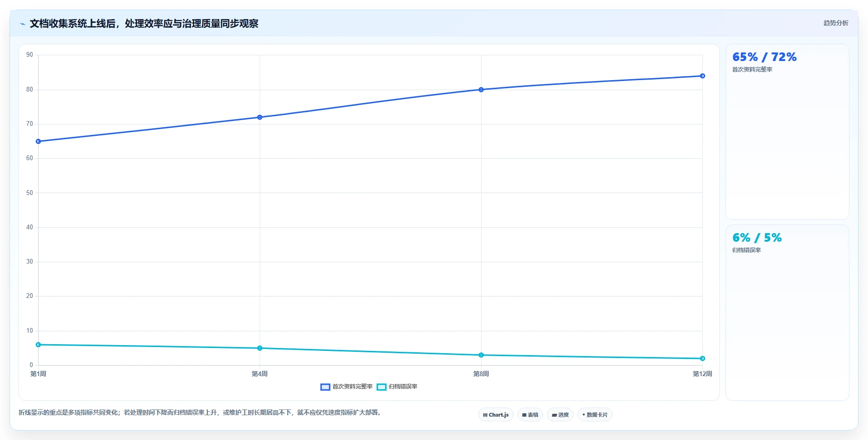Click the y-axis value 90

point(30,55)
